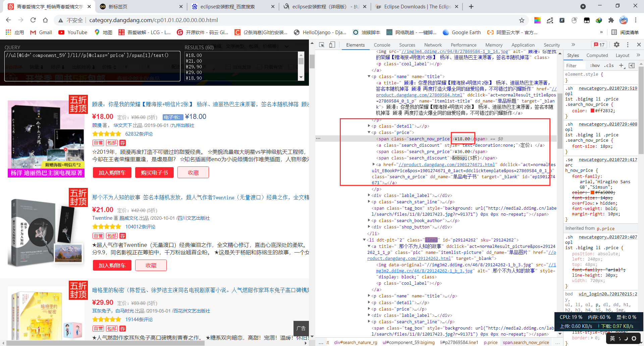Click the XPath Helper X extension icon
This screenshot has height=346, width=644.
tap(562, 20)
